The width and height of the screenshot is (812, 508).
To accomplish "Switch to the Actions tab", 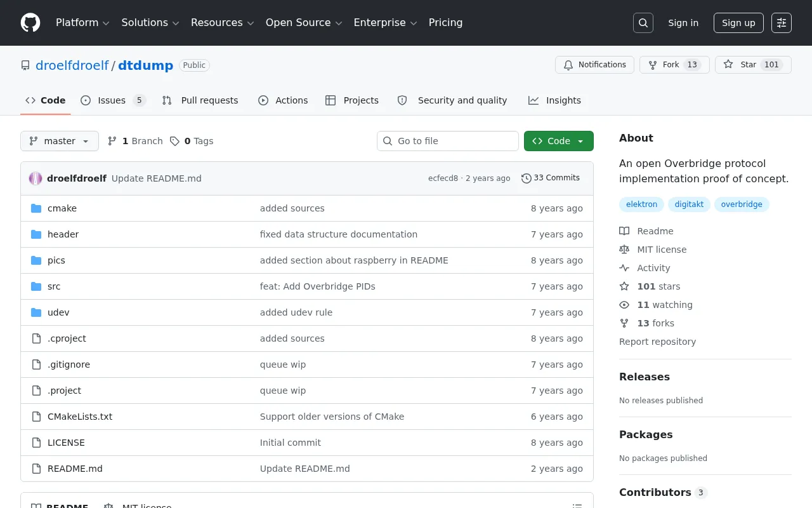I will pos(283,100).
